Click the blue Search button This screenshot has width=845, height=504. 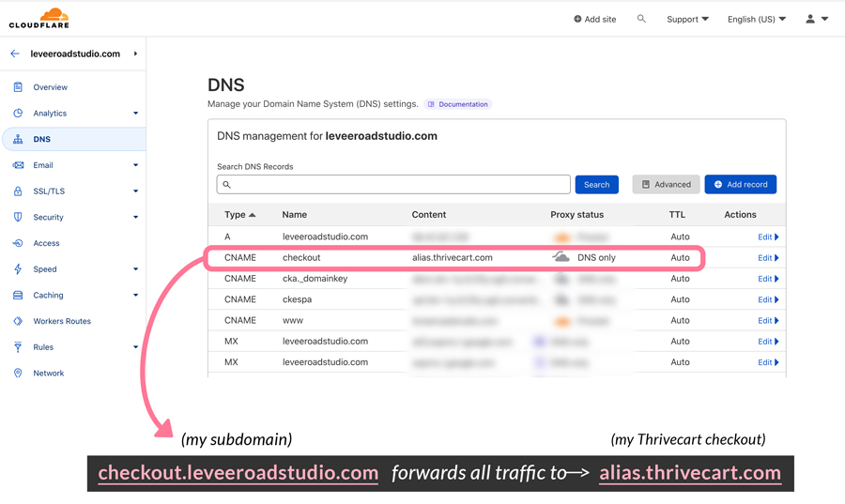pyautogui.click(x=596, y=185)
